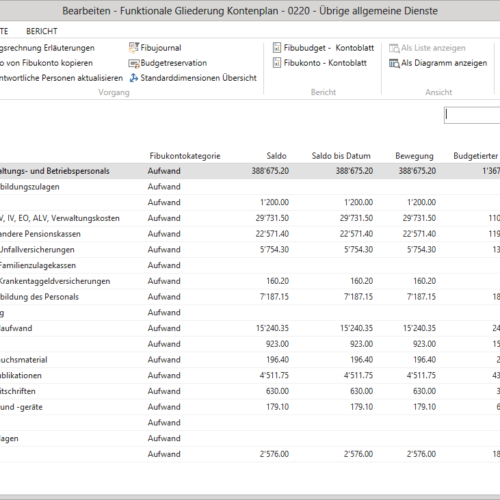Click Saldo value 1'200.00
This screenshot has width=500, height=500.
(x=274, y=202)
